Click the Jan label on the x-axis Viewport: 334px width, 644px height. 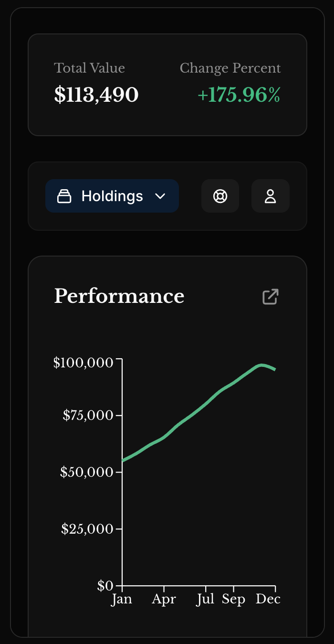[x=122, y=599]
